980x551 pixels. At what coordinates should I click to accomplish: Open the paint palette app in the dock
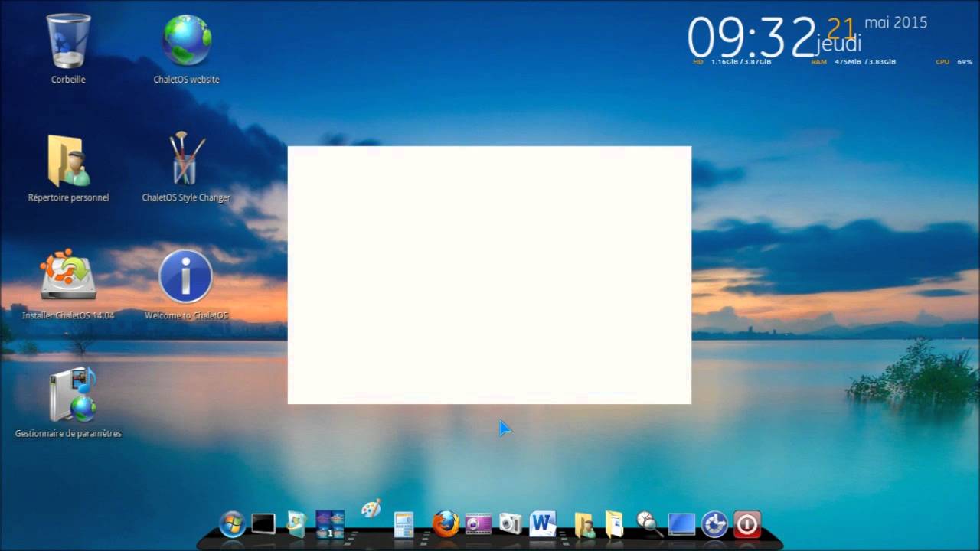tap(371, 509)
